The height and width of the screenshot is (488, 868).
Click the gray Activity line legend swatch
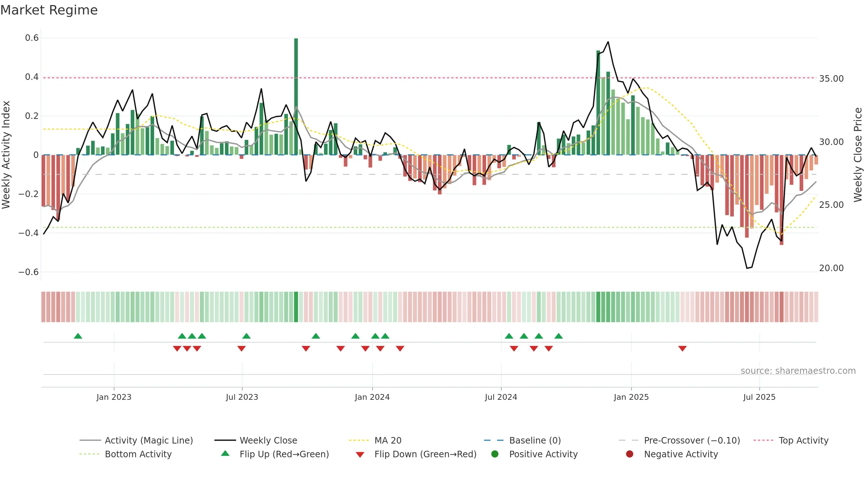(x=90, y=440)
